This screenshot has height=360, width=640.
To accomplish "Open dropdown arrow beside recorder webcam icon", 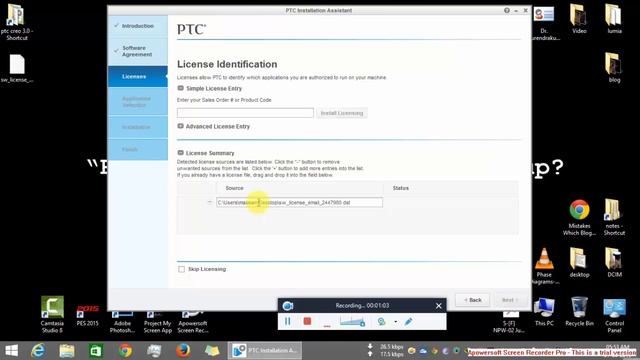I will click(396, 322).
